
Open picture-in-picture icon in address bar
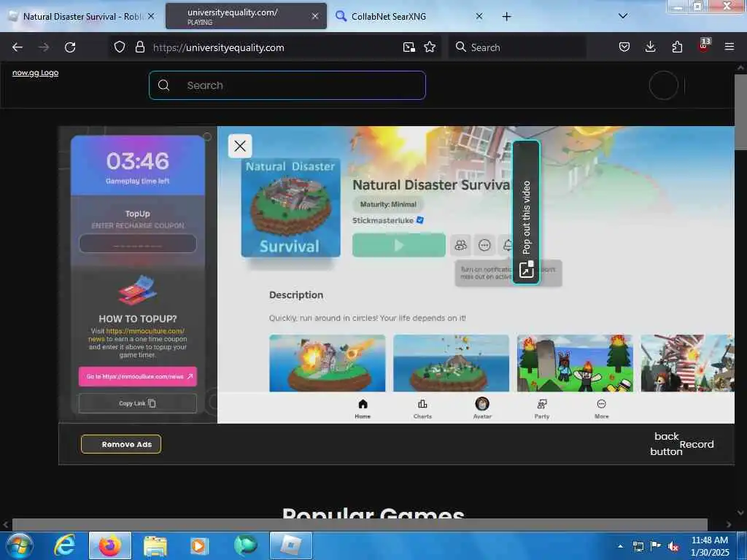click(409, 47)
